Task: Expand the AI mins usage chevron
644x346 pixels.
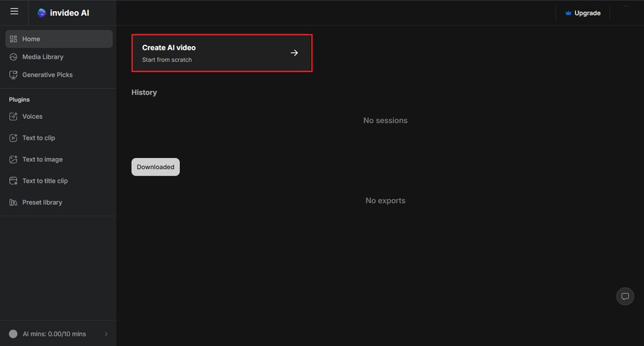Action: pyautogui.click(x=106, y=334)
